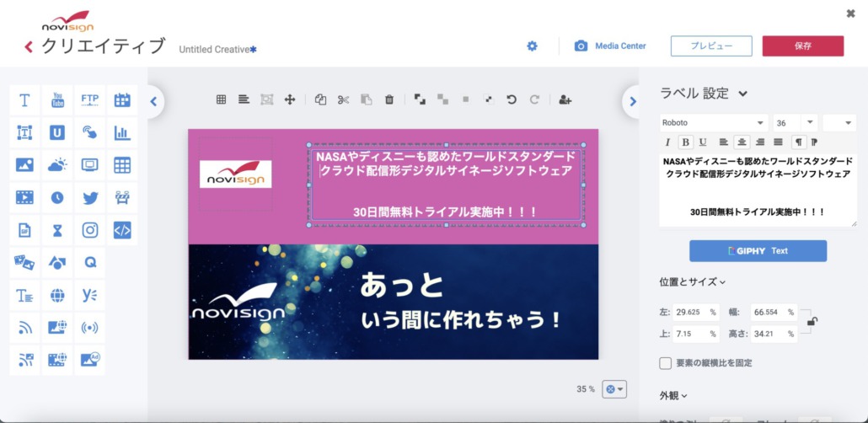Screen dimensions: 868x423
Task: Open the zoom level dropdown near 35 %
Action: click(x=614, y=389)
